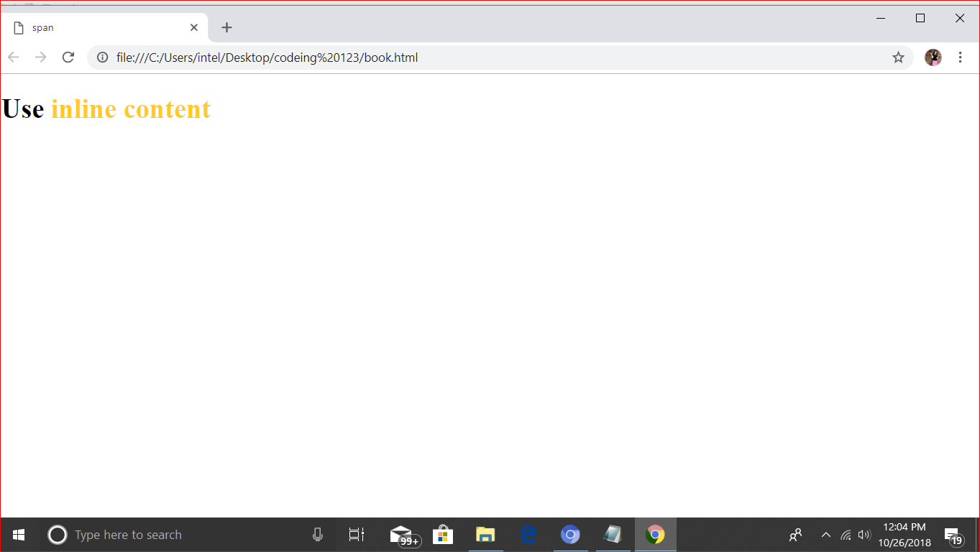
Task: Expand hidden icons in the system tray
Action: [825, 535]
